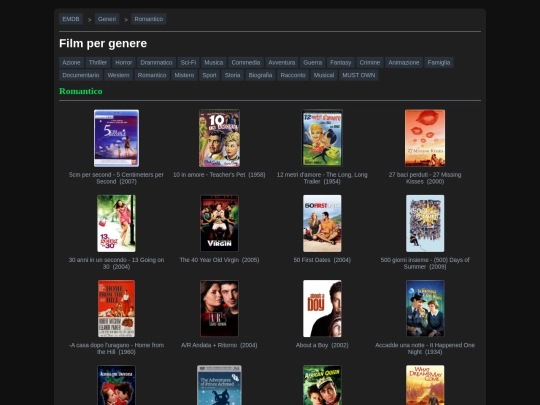Choose the Thriller genre button
Image resolution: width=540 pixels, height=405 pixels.
tap(98, 63)
